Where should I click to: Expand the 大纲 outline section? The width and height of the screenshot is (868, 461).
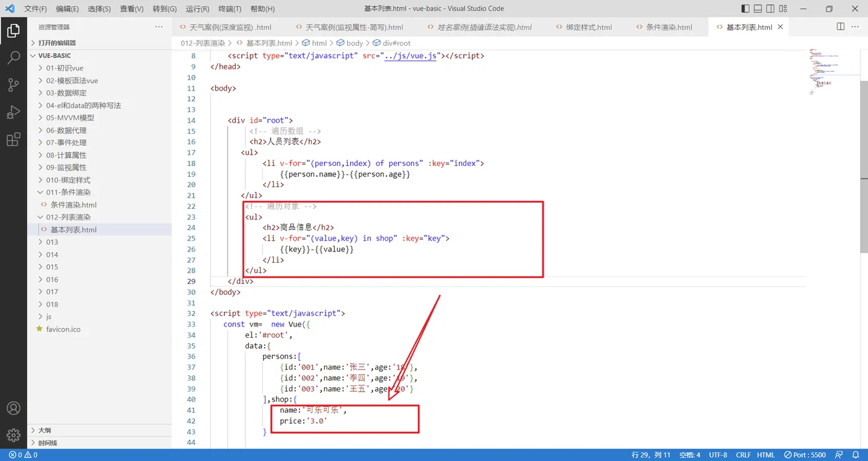tap(99, 430)
